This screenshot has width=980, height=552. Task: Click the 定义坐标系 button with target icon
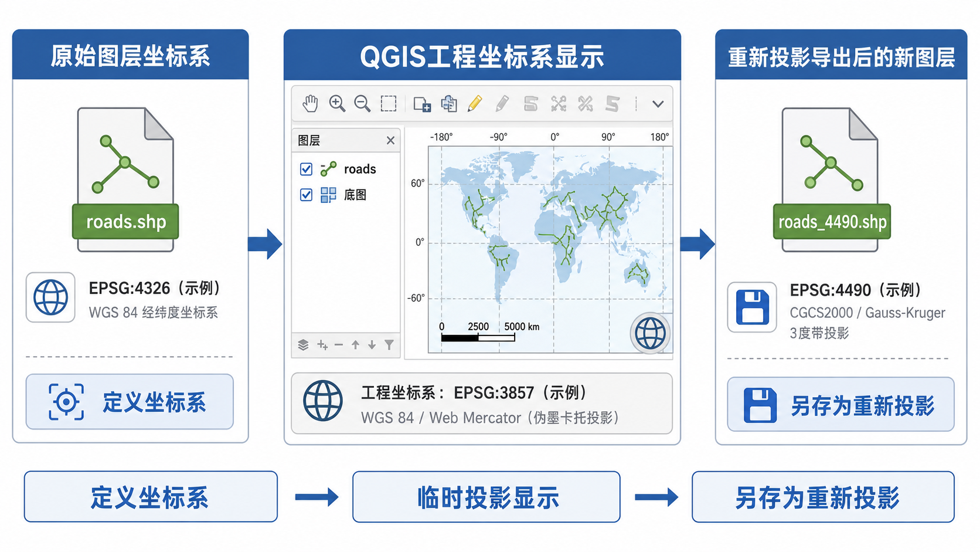click(130, 402)
